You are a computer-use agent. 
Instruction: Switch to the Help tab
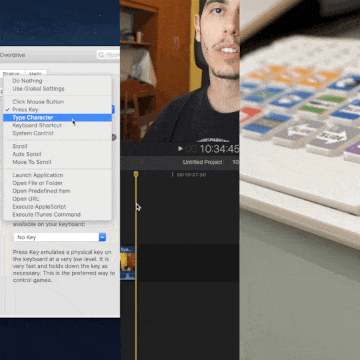pyautogui.click(x=35, y=74)
